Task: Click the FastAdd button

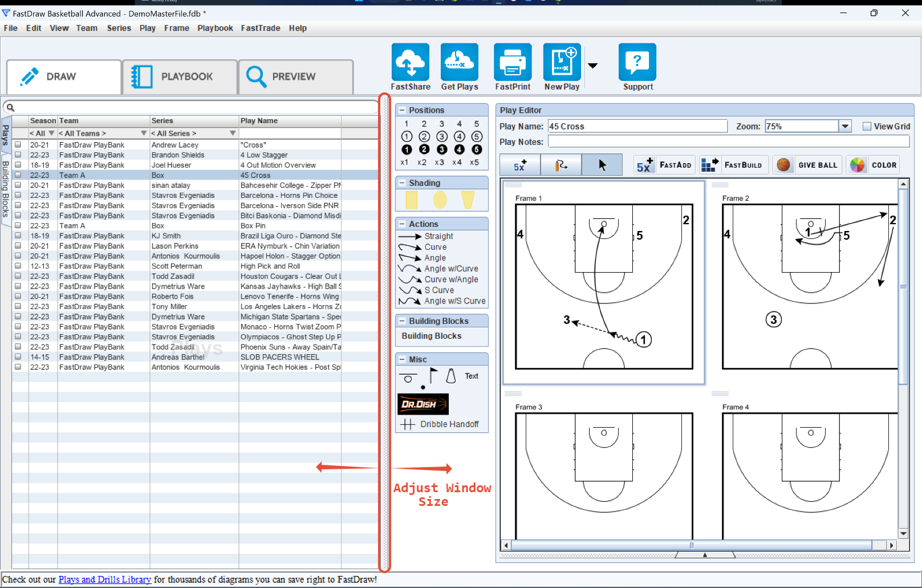Action: click(664, 165)
